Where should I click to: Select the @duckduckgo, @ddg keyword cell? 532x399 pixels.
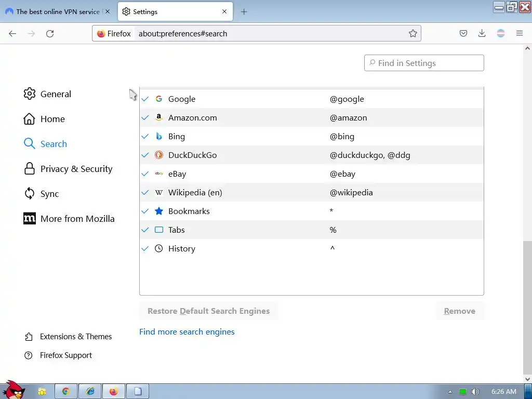pos(370,155)
